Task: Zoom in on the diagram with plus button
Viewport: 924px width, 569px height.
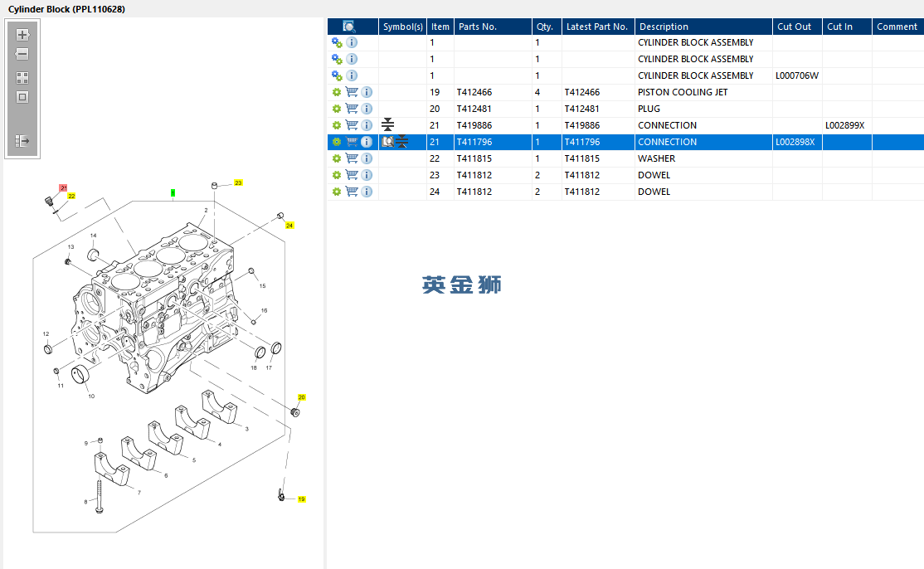Action: tap(22, 35)
